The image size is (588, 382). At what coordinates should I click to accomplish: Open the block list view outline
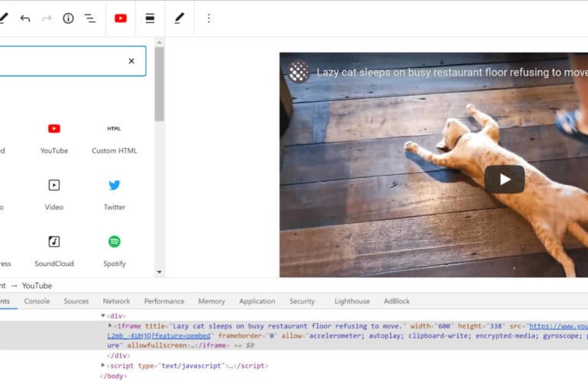89,18
